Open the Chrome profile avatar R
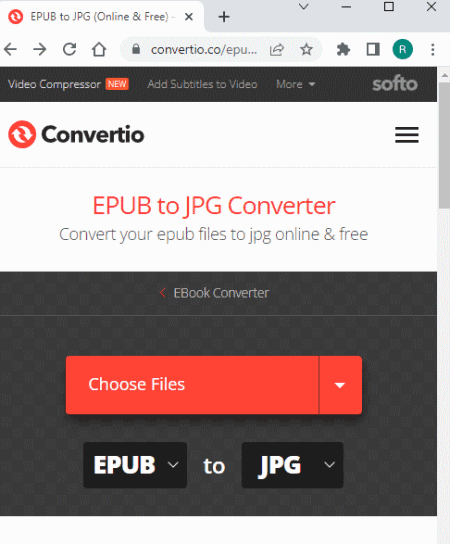 (x=402, y=49)
